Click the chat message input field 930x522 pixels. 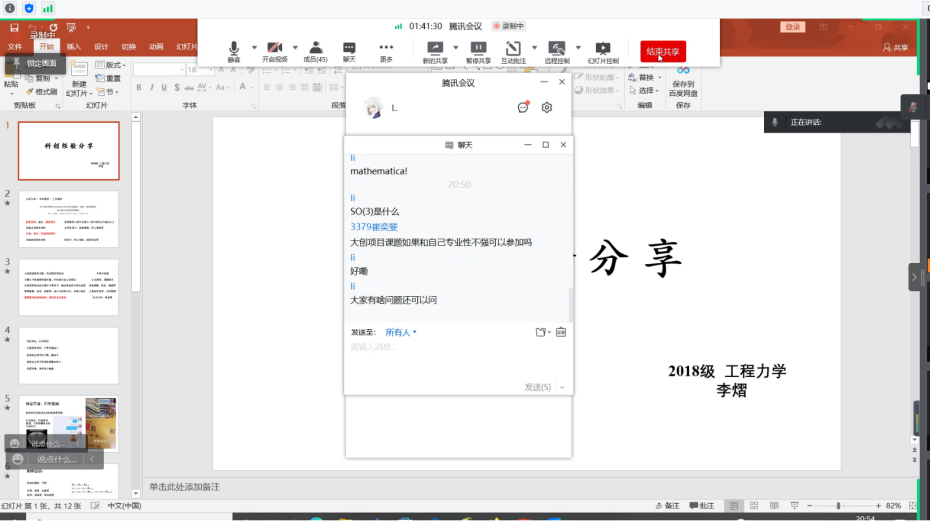457,348
